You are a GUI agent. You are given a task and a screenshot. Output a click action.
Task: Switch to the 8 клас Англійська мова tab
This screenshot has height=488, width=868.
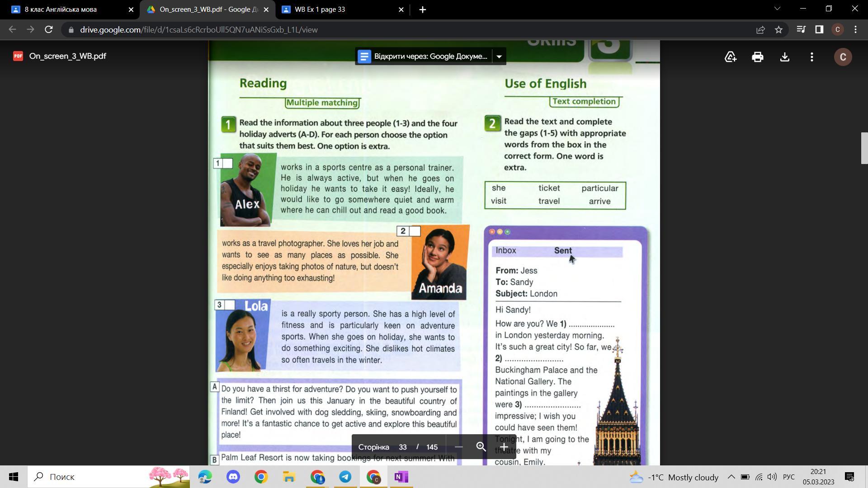pos(68,9)
